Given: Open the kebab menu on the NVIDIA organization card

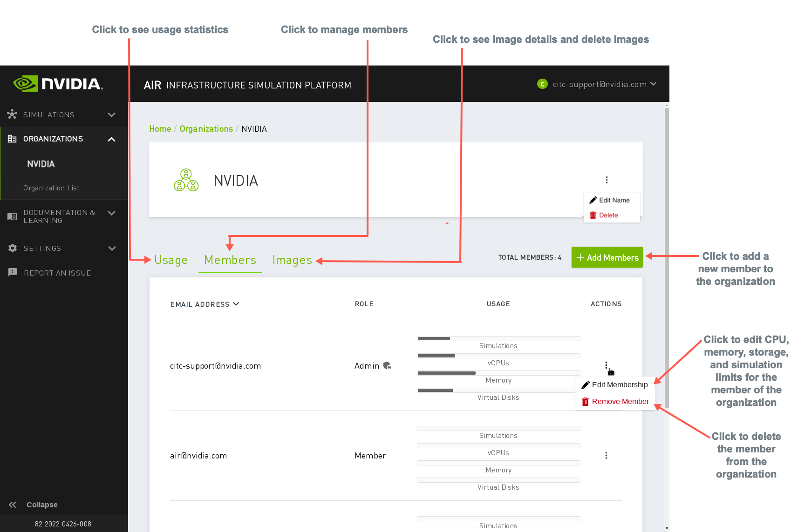Looking at the screenshot, I should [x=607, y=180].
